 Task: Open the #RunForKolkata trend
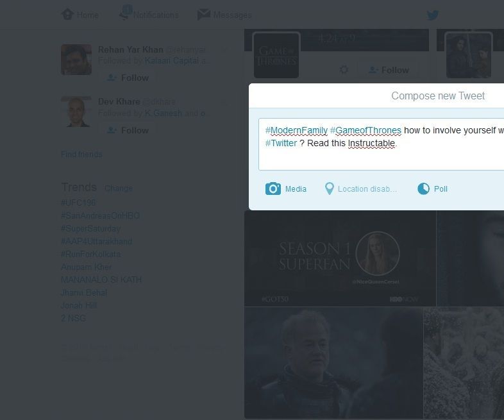(90, 254)
